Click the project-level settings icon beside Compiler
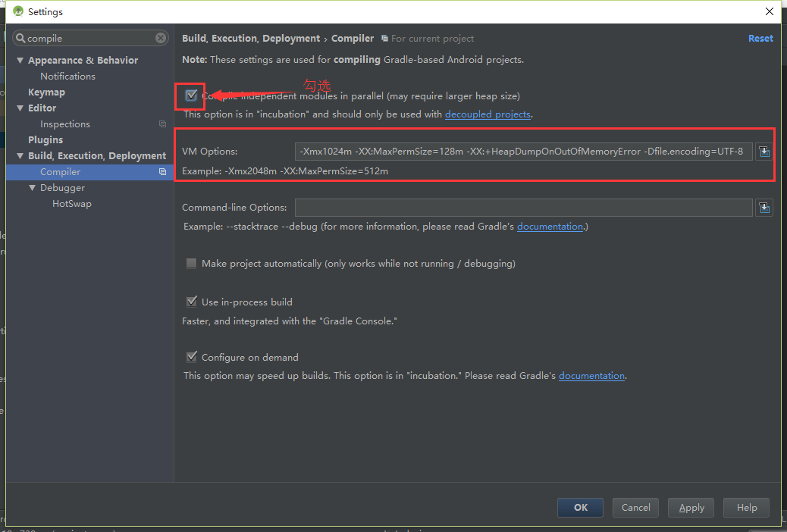The image size is (787, 532). pos(161,171)
